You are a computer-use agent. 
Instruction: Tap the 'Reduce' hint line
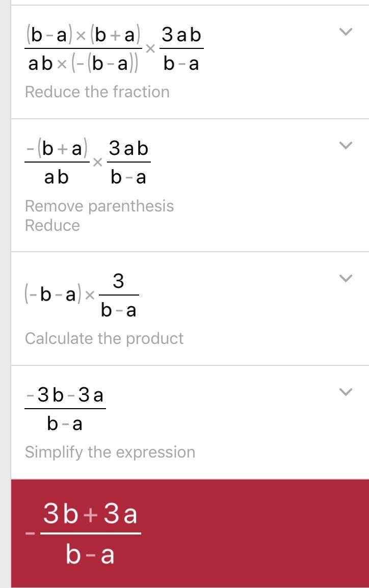(x=52, y=225)
